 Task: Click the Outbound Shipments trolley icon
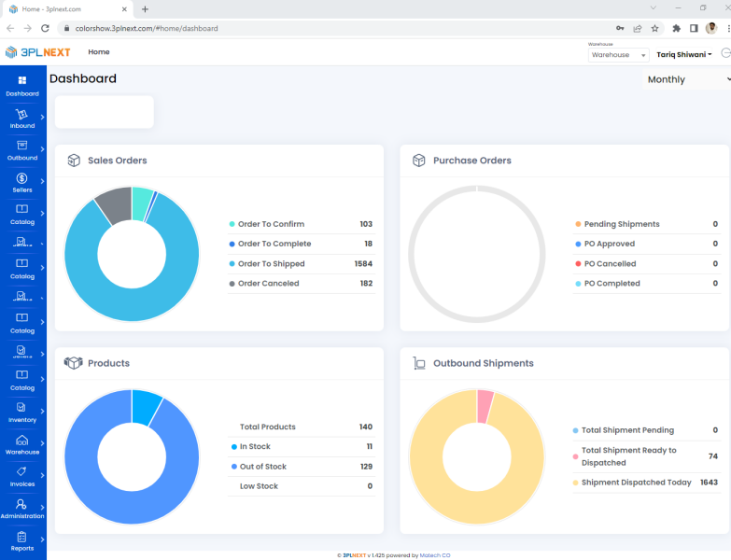coord(418,363)
